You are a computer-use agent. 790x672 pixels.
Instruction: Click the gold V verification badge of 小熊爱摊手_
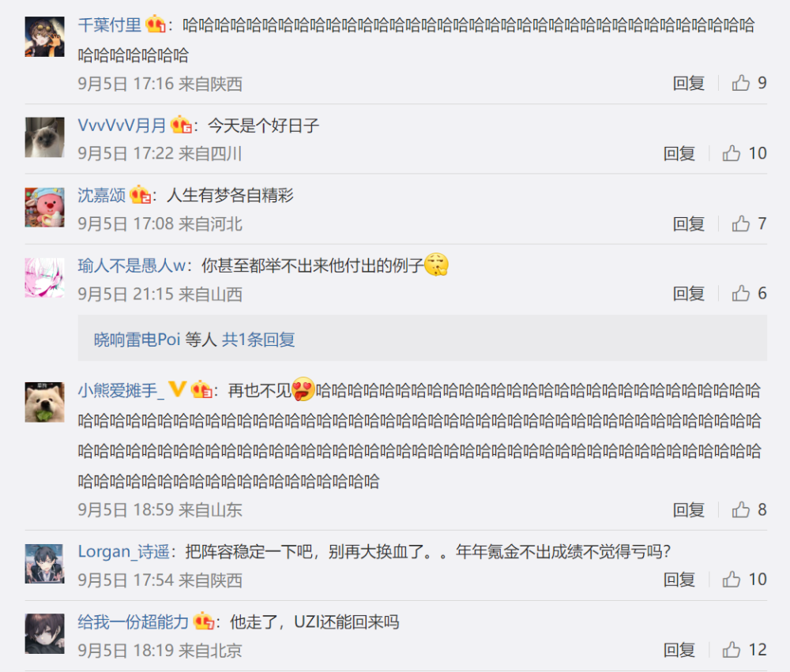pos(177,389)
